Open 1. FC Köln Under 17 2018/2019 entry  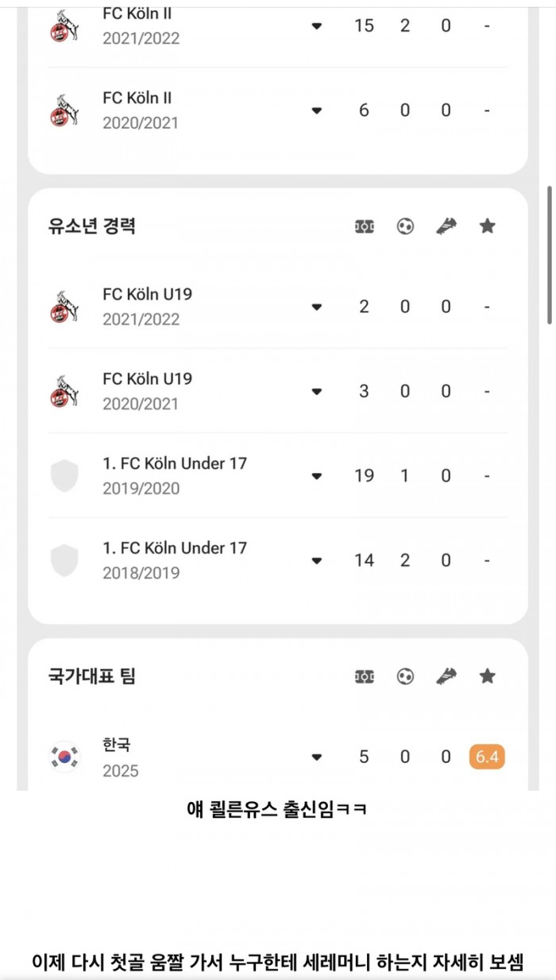pyautogui.click(x=175, y=560)
